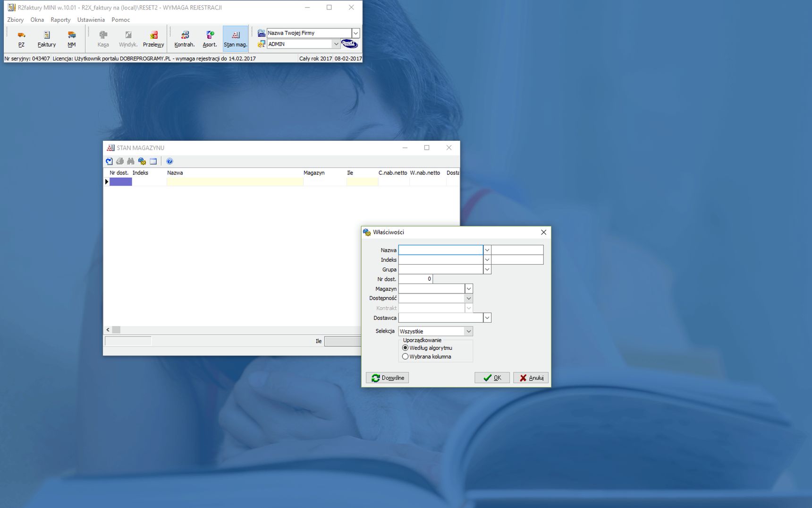
Task: Click the gears properties icon in Stan Magazynu
Action: coord(142,161)
